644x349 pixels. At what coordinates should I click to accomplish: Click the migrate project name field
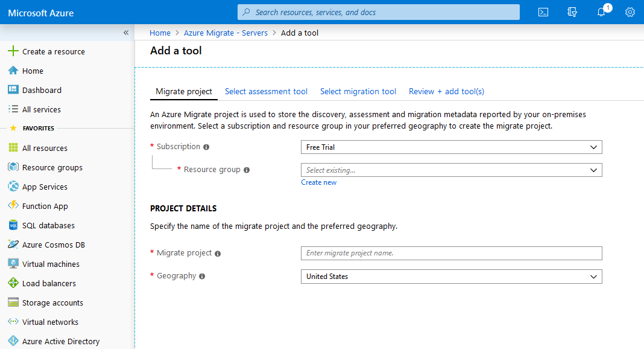click(x=451, y=253)
